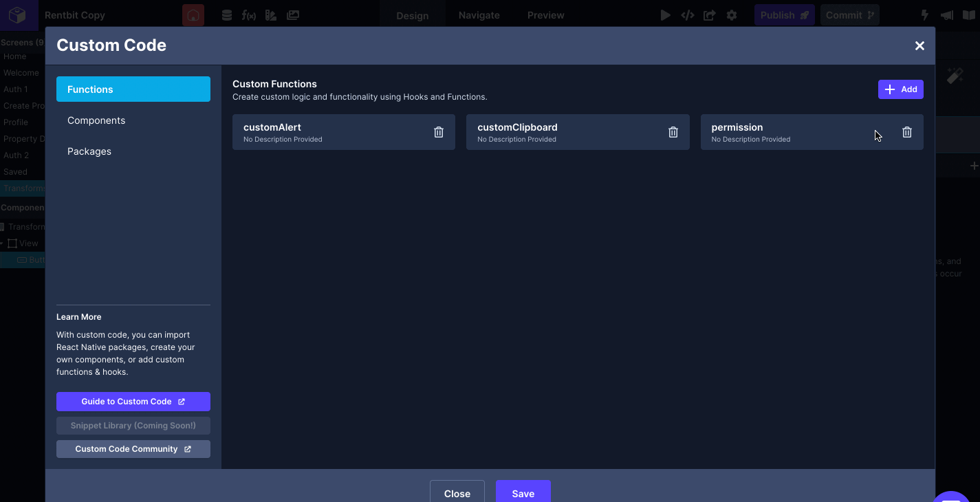Click the magic wand icon behind dialog

tap(955, 76)
